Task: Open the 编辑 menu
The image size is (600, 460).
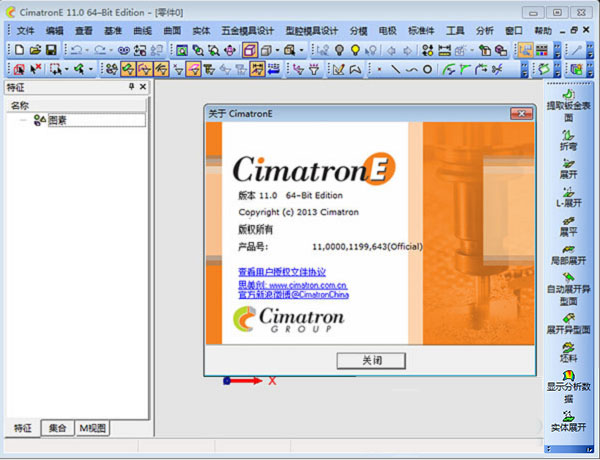Action: [54, 31]
